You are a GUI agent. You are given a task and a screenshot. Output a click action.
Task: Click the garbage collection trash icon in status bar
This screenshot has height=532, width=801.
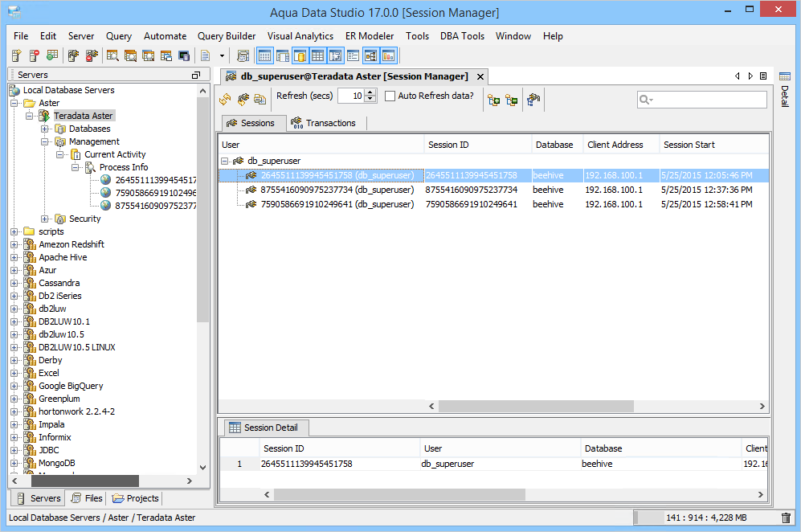pos(787,518)
